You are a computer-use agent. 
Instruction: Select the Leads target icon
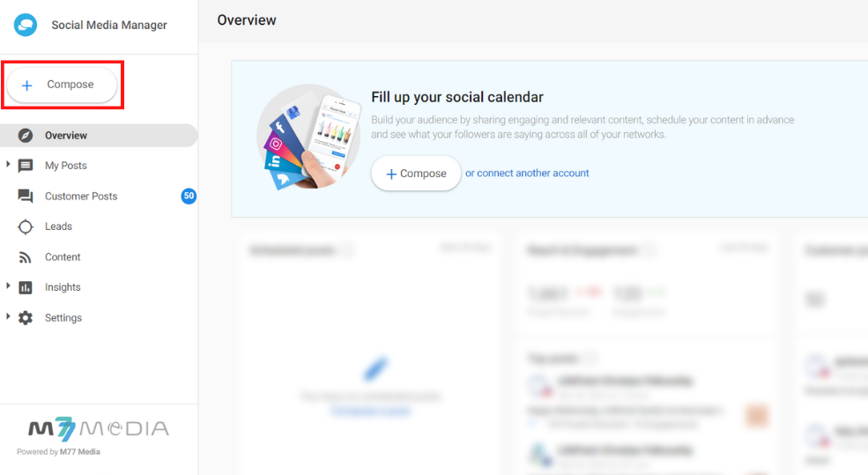click(x=26, y=226)
